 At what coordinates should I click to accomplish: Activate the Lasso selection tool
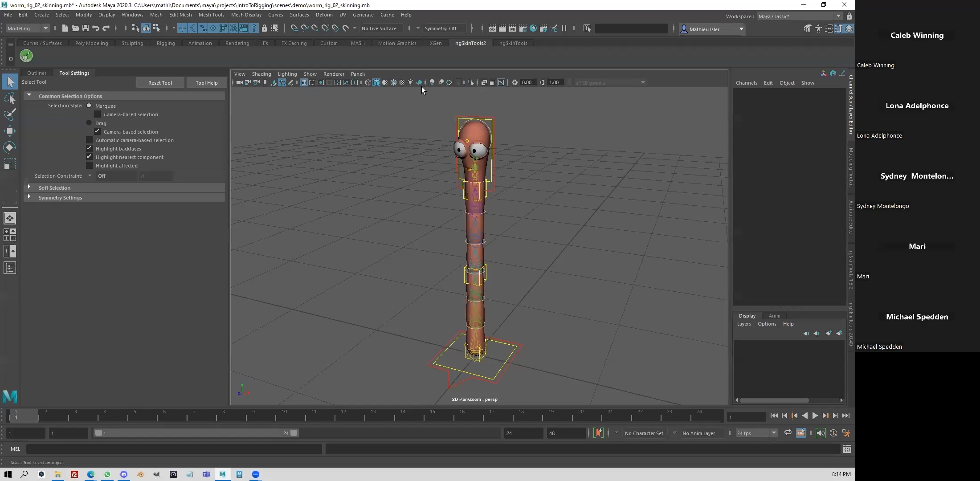(x=10, y=98)
